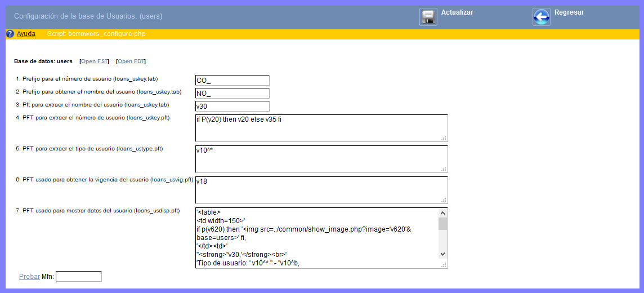Follow the Open FDT link
The height and width of the screenshot is (293, 644).
(x=131, y=61)
